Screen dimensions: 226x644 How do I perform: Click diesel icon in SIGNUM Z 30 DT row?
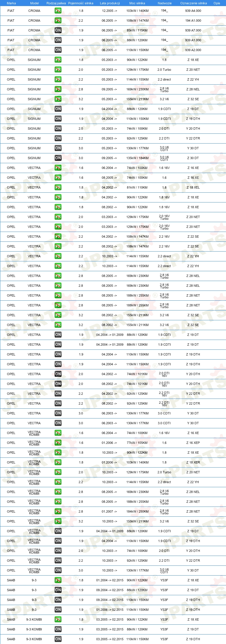[58, 158]
